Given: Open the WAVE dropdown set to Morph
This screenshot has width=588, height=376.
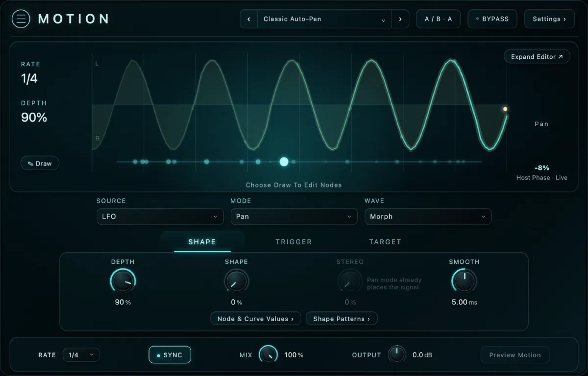Looking at the screenshot, I should point(428,217).
